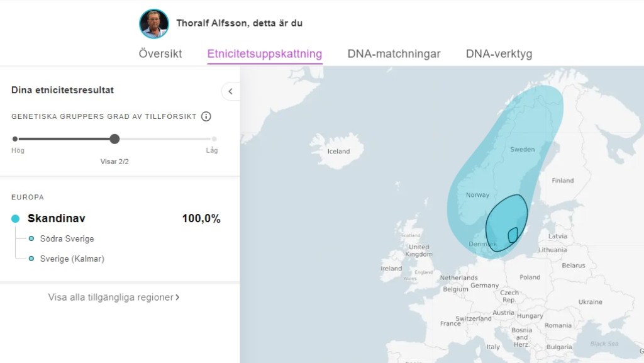644x363 pixels.
Task: Click the Sverige (Kalmar) genetic group
Action: pos(72,259)
